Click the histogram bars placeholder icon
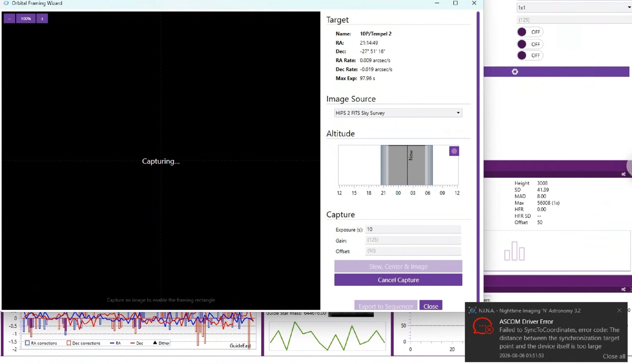 click(x=514, y=251)
